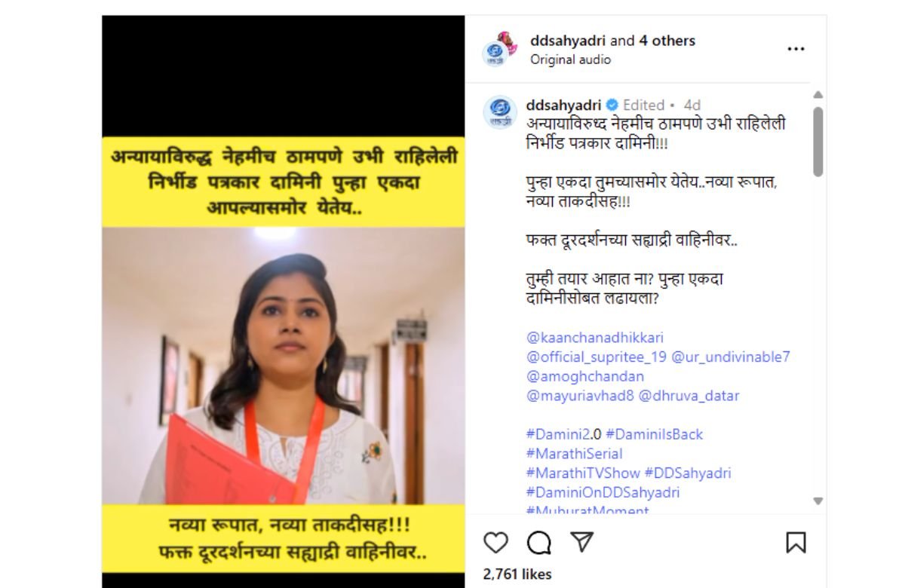Click the caption scrollbar up arrow
Image resolution: width=905 pixels, height=588 pixels.
click(818, 95)
